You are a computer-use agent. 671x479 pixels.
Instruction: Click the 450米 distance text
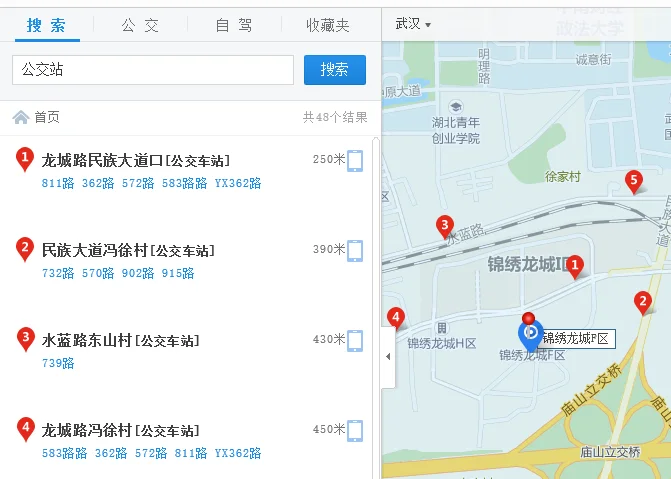pos(329,429)
